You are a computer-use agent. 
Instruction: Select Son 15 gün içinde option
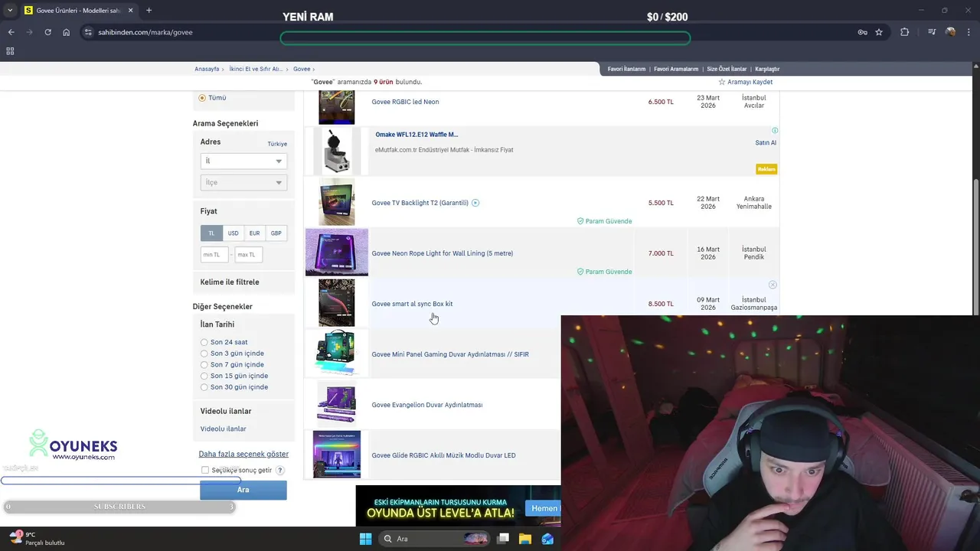[204, 376]
